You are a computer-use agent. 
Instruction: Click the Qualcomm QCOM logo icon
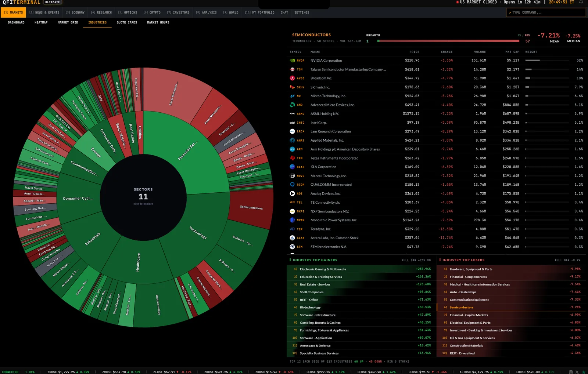pyautogui.click(x=292, y=185)
